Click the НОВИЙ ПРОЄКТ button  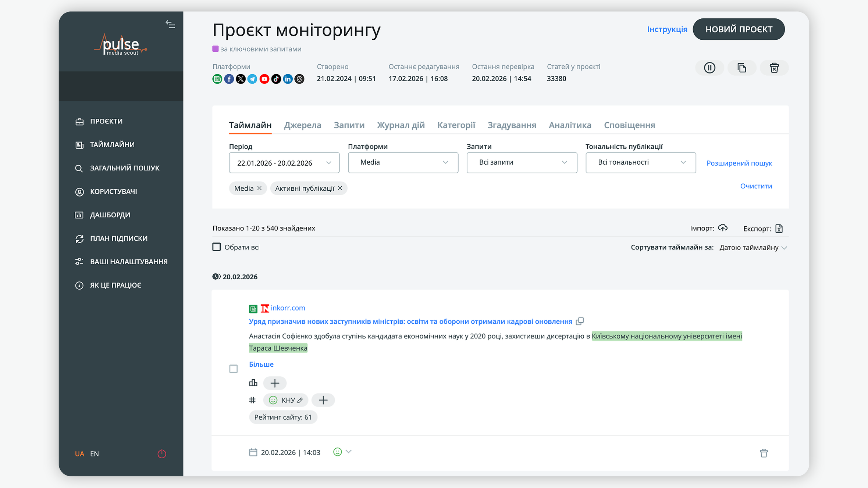pos(739,29)
